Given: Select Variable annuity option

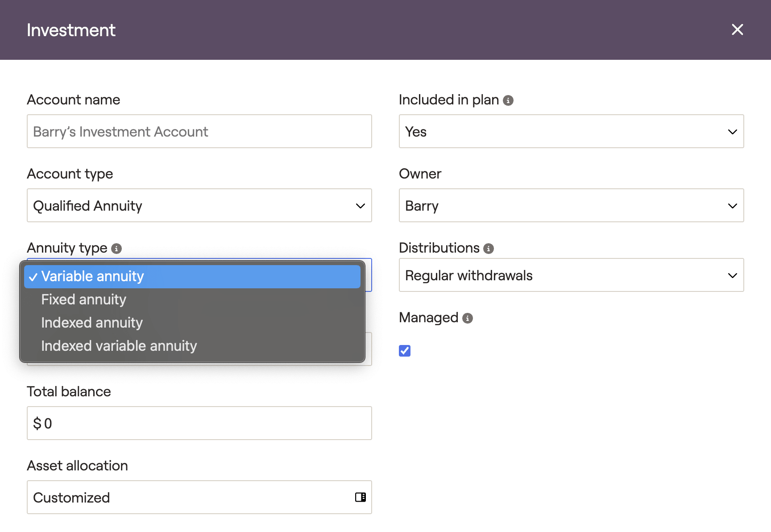Looking at the screenshot, I should [x=192, y=276].
